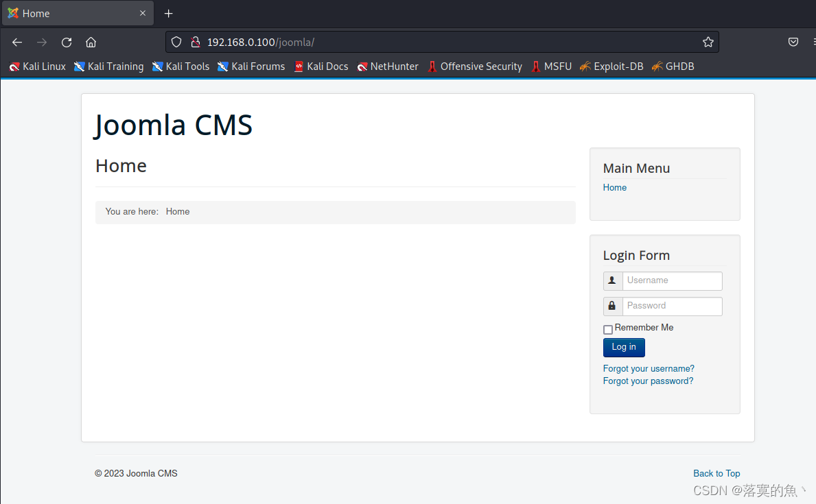Viewport: 816px width, 504px height.
Task: Enable the Remember Me checkbox
Action: tap(608, 329)
